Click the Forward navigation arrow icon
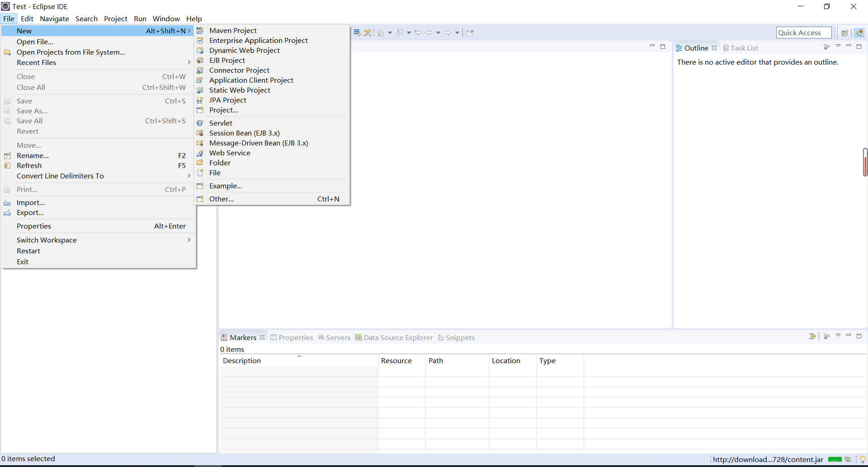 [x=448, y=33]
